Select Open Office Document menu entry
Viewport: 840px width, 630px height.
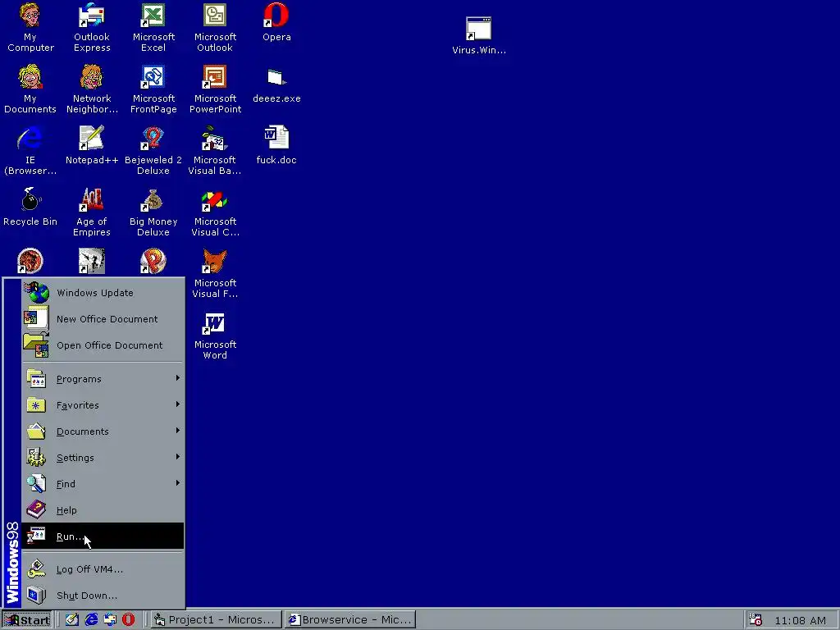pyautogui.click(x=103, y=345)
